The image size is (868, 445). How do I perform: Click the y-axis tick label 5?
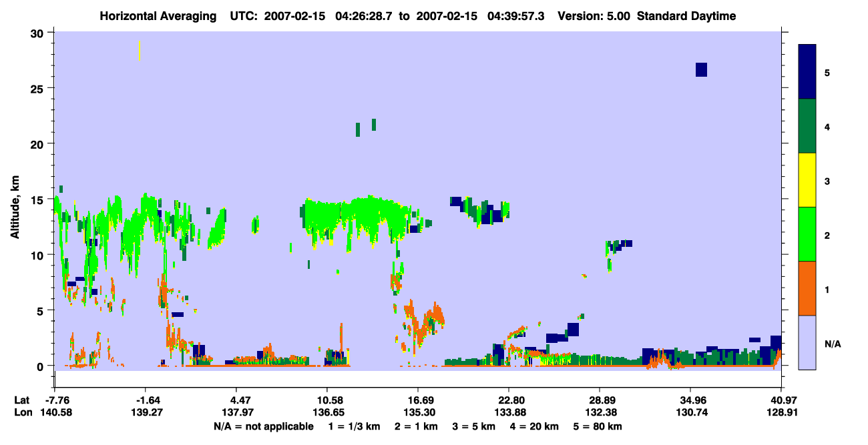[41, 310]
